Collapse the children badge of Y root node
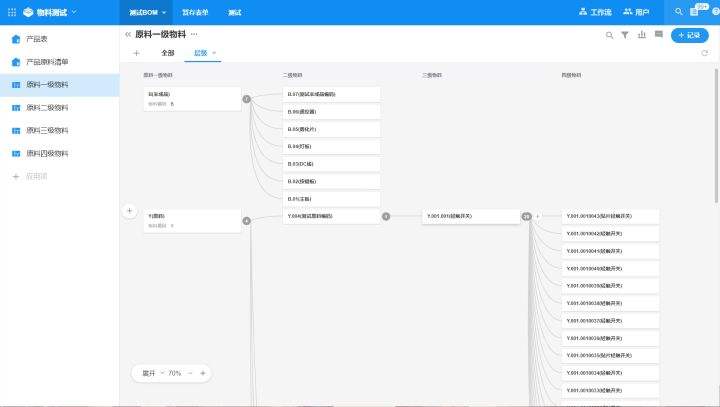 [247, 221]
